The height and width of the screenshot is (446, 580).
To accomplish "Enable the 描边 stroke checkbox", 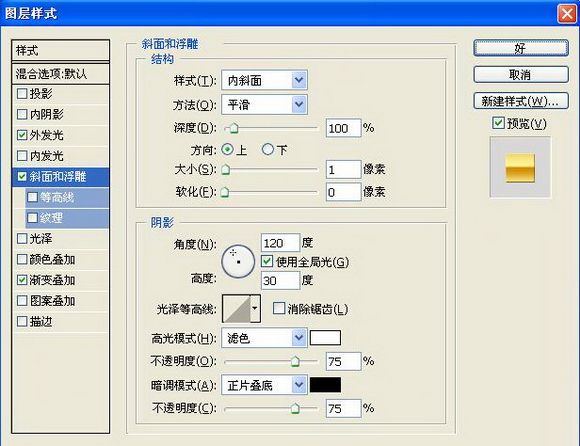I will coord(22,321).
